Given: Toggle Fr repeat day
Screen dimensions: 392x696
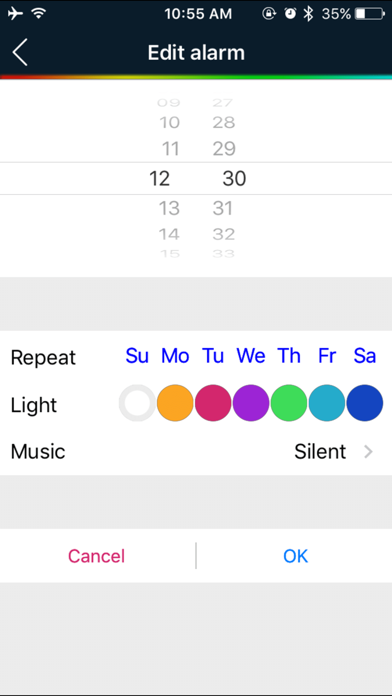Looking at the screenshot, I should pos(327,356).
